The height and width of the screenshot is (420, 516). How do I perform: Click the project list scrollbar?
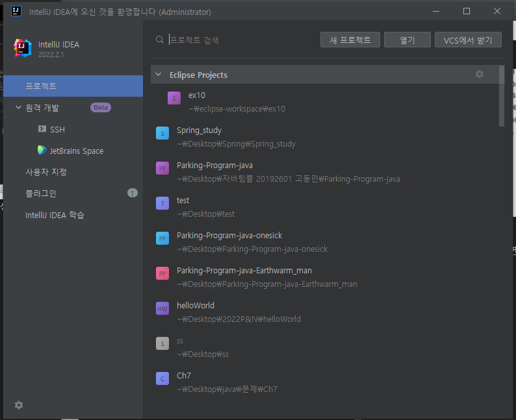coord(502,96)
